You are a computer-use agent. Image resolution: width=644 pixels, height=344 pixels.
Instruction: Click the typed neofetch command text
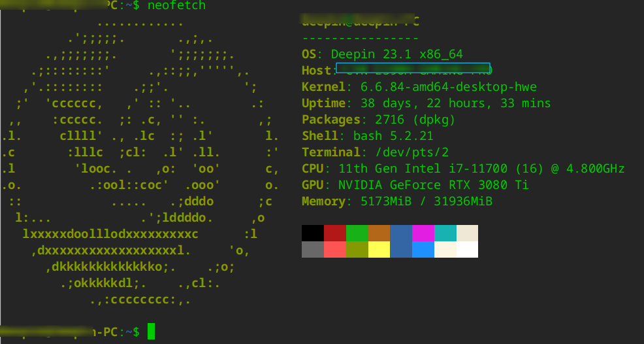176,6
